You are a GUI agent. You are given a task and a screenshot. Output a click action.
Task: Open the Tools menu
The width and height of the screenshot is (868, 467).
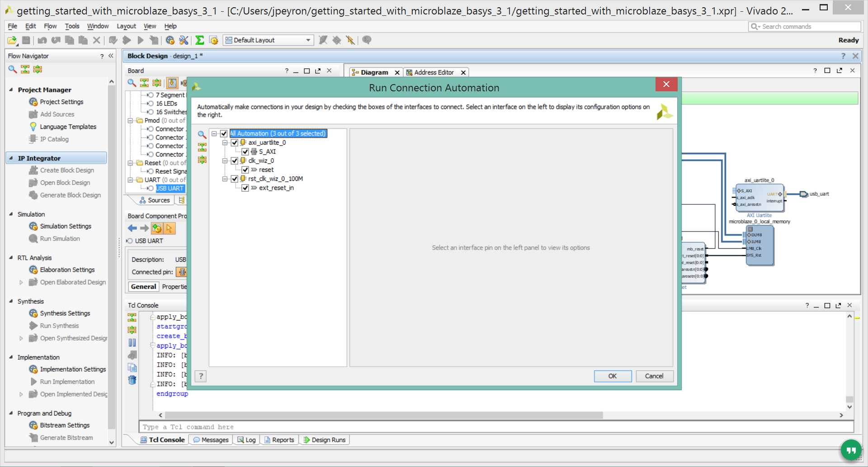(x=72, y=26)
